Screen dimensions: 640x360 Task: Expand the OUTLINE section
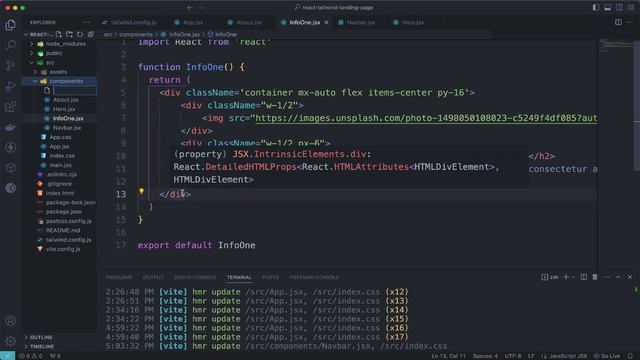pyautogui.click(x=41, y=337)
